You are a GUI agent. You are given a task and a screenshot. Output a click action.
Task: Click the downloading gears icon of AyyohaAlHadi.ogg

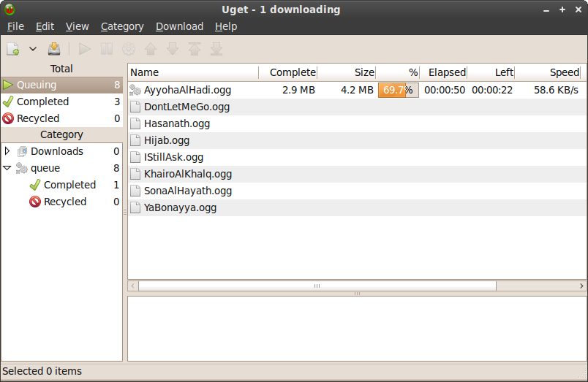pyautogui.click(x=135, y=90)
